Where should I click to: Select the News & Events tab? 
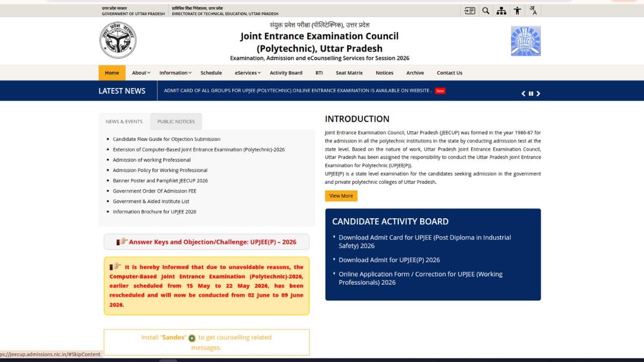point(124,122)
